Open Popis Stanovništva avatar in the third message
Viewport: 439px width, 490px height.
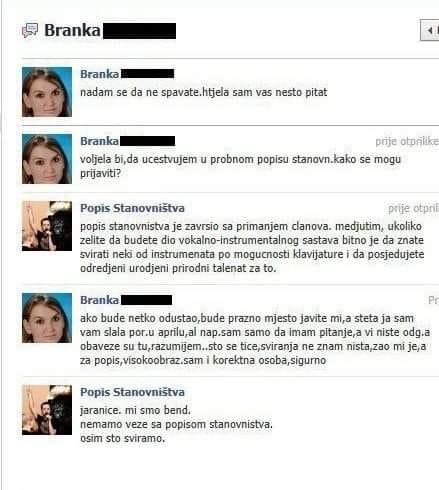tap(47, 226)
